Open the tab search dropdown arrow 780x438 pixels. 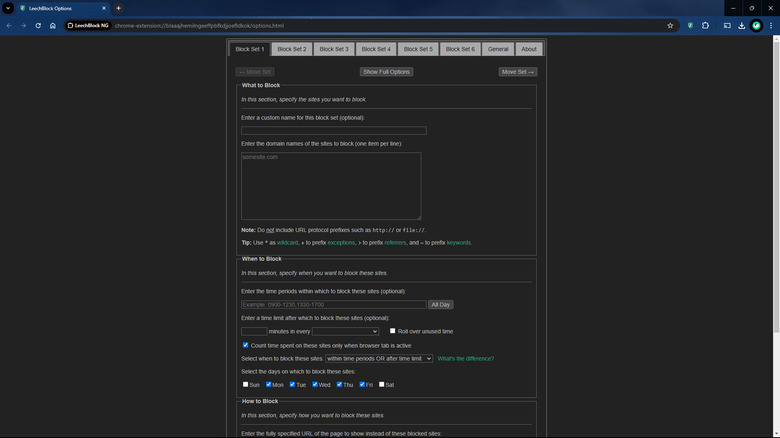8,8
